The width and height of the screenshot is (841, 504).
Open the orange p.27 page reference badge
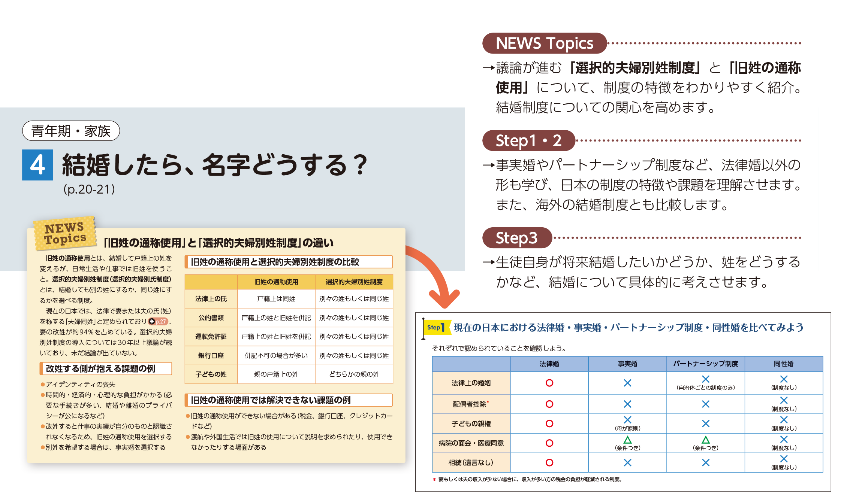coord(158,321)
